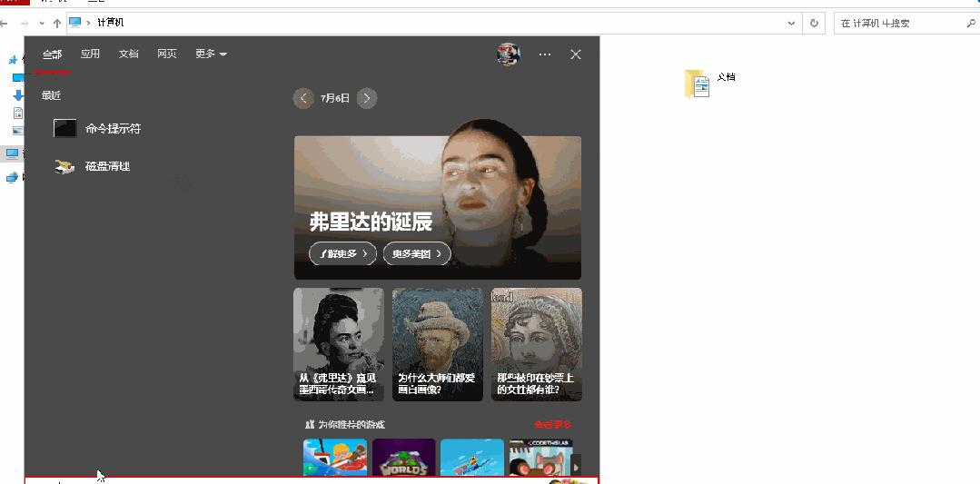Click the computer icon in address bar
The width and height of the screenshot is (980, 484).
click(75, 23)
